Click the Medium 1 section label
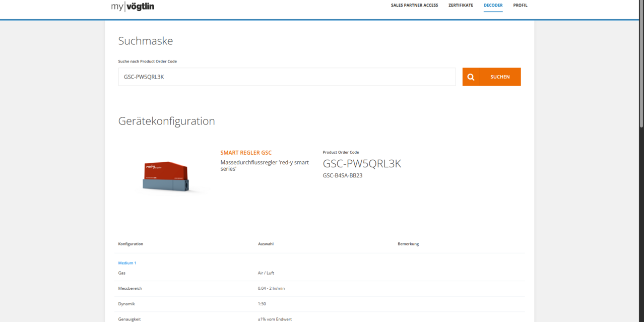644x322 pixels. (x=127, y=263)
